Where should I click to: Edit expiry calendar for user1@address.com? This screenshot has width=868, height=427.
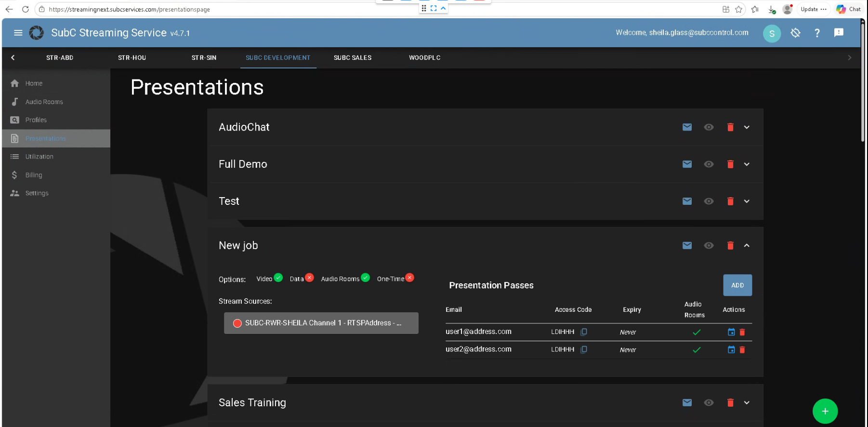coord(731,332)
